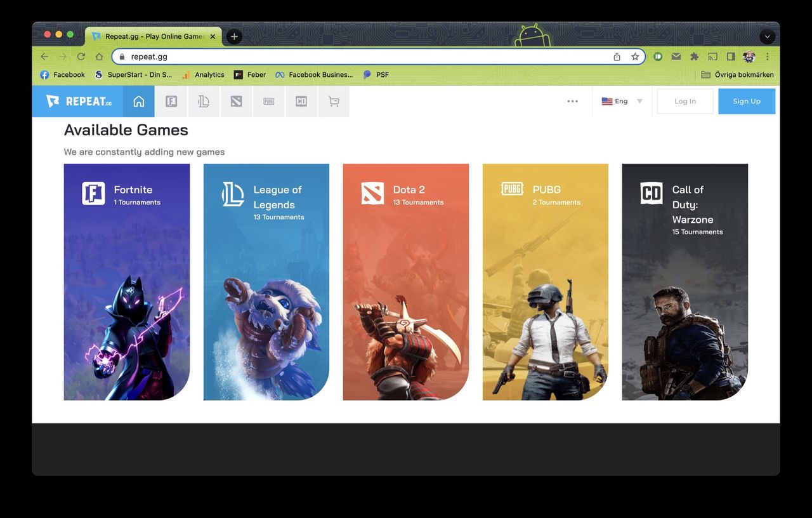Click the PUBG navbar icon
This screenshot has height=518, width=812.
click(269, 102)
